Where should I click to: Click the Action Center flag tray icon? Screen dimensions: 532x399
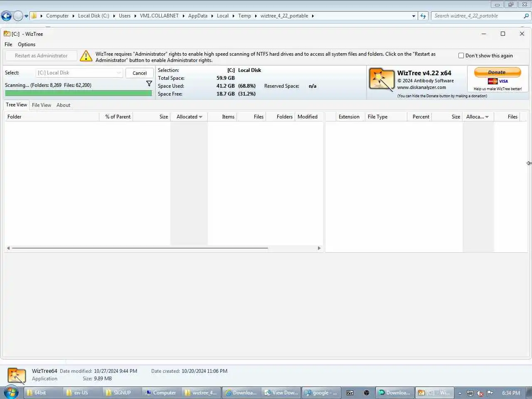(x=490, y=393)
